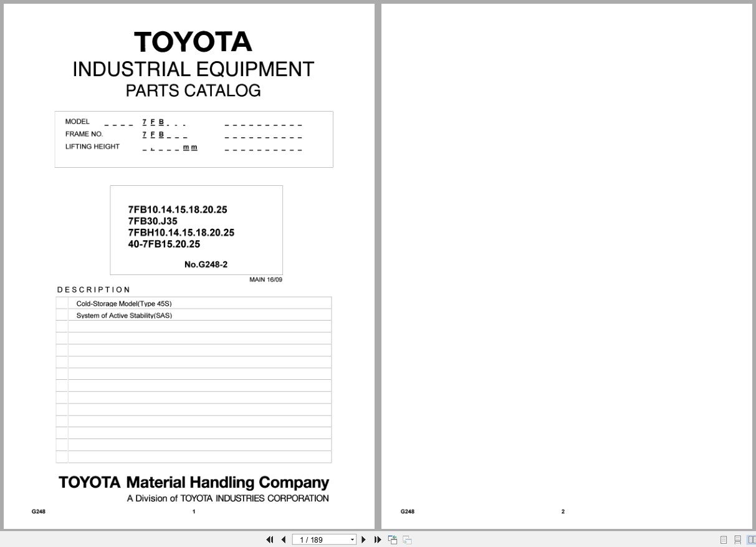The width and height of the screenshot is (756, 547).
Task: Click the page number '2' footer
Action: pyautogui.click(x=563, y=511)
